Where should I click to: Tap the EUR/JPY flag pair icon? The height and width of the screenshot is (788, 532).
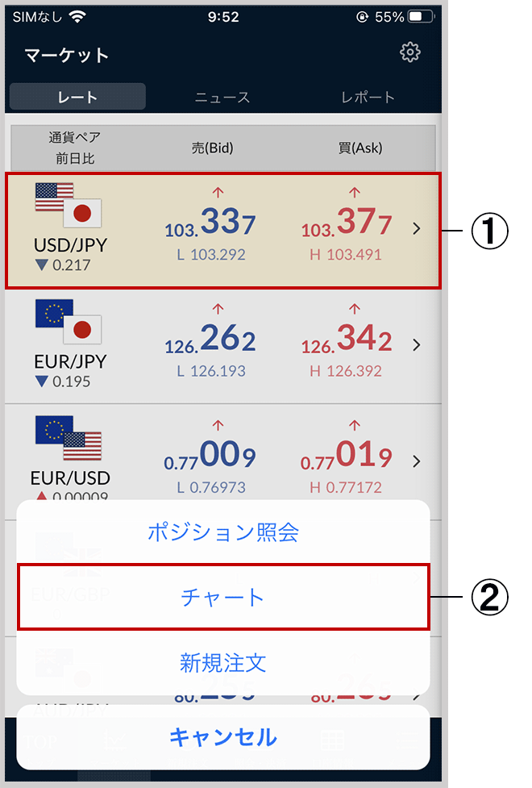[69, 322]
